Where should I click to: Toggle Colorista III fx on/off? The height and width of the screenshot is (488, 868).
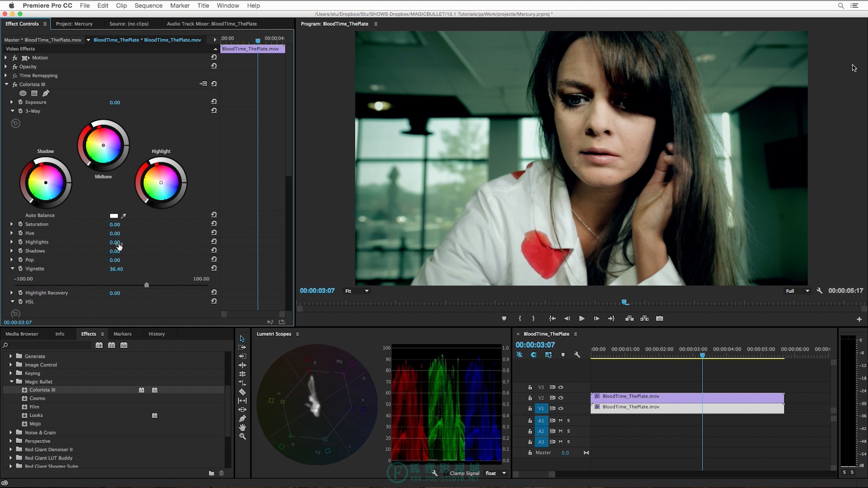pos(15,84)
